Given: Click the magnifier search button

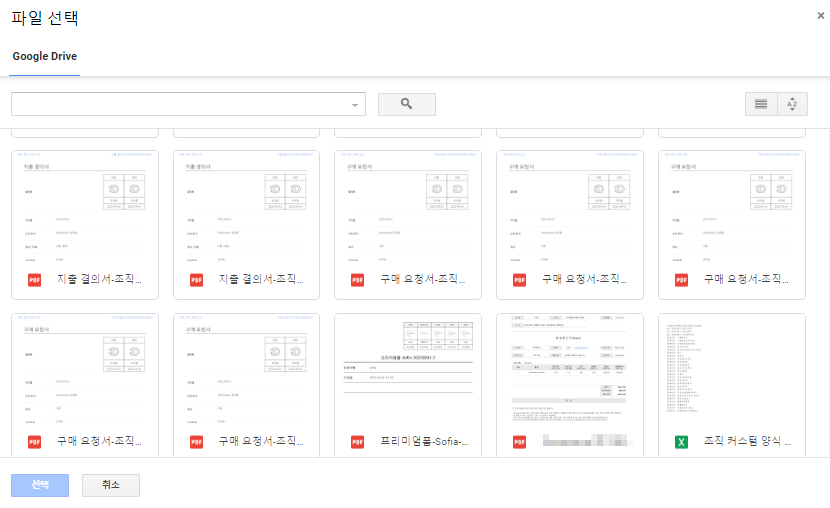Looking at the screenshot, I should click(x=407, y=104).
